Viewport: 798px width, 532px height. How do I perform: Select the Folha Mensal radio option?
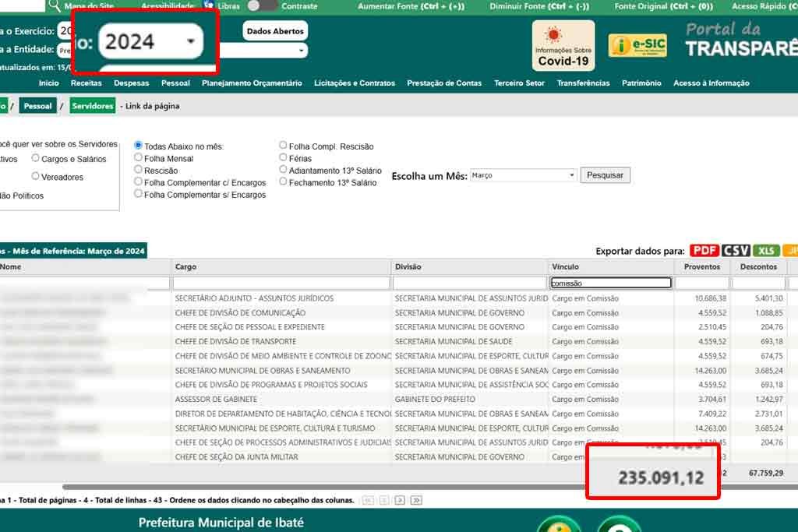(x=138, y=157)
